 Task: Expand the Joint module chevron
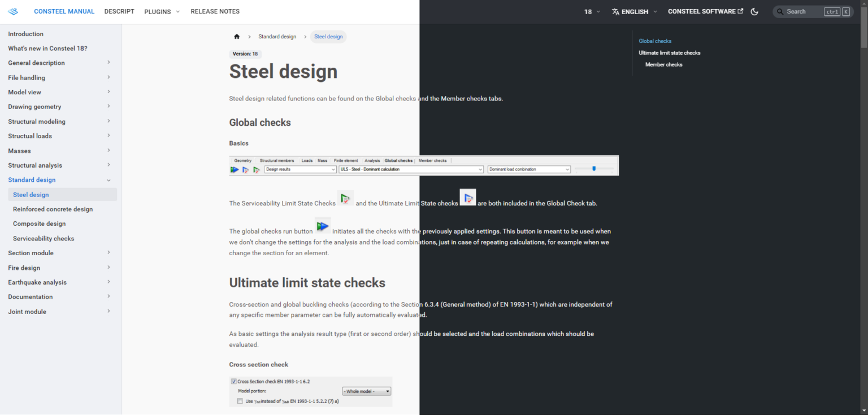tap(108, 312)
